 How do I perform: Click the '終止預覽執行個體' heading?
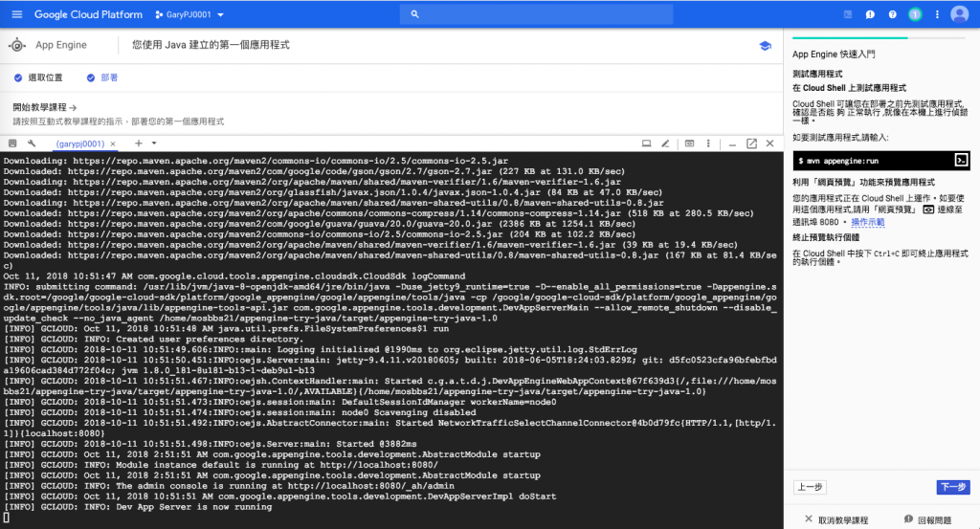[x=826, y=237]
